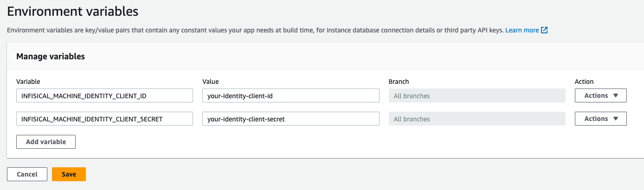Viewport: 644px width, 190px height.
Task: Edit the INFISICAL_MACHINE_IDENTITY_CLIENT_ID variable name field
Action: [x=104, y=95]
